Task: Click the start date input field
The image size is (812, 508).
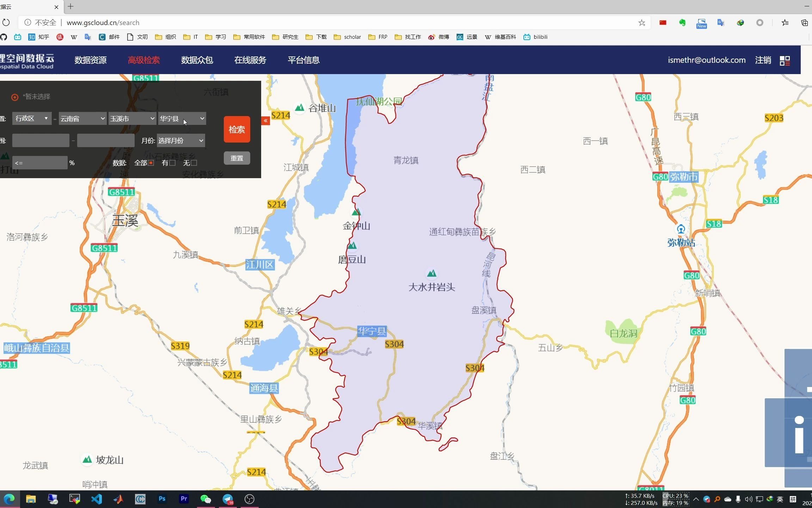Action: pyautogui.click(x=41, y=141)
